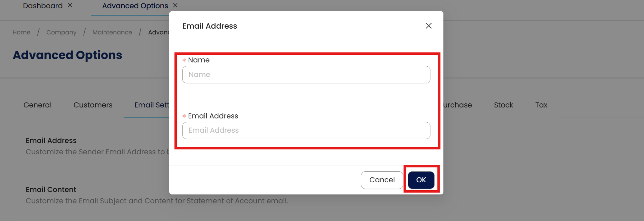Confirm the dialog with OK
Viewport: 644px width, 221px height.
pyautogui.click(x=421, y=180)
